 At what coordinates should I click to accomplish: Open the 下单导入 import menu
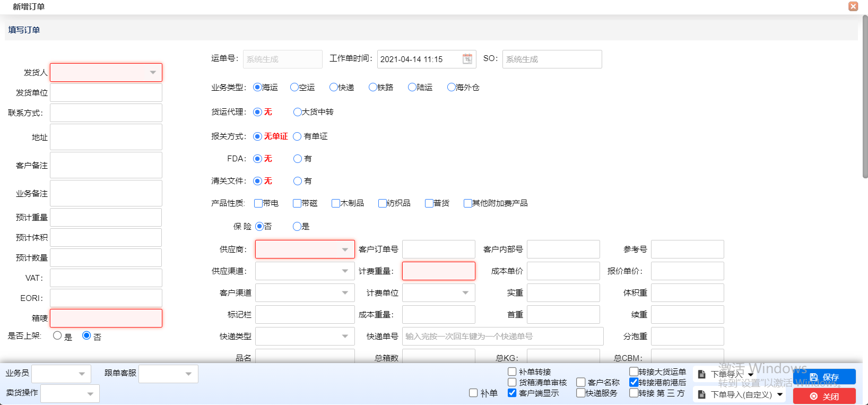pos(726,374)
